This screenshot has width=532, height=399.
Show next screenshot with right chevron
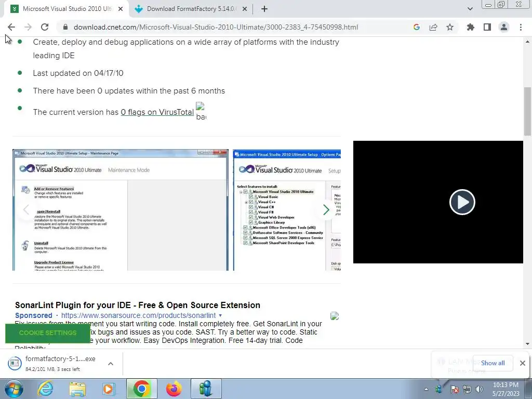click(x=326, y=210)
